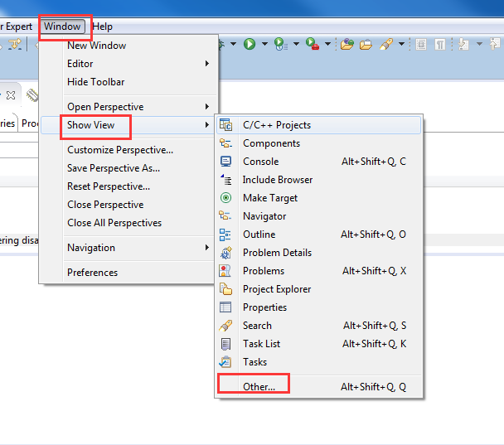This screenshot has height=445, width=504.
Task: Click the yellow step arrows toolbar icon
Action: coord(15,44)
